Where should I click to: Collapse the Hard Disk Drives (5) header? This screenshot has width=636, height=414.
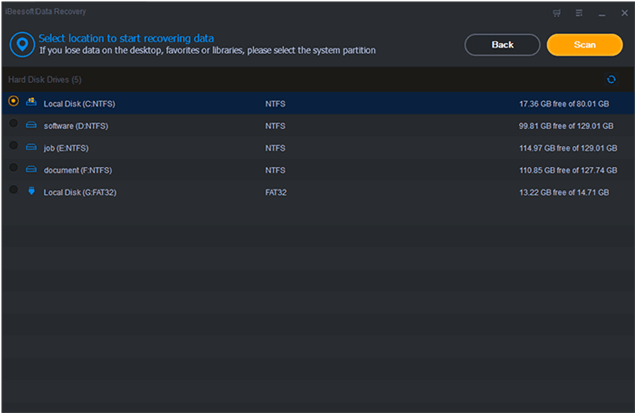[x=45, y=79]
